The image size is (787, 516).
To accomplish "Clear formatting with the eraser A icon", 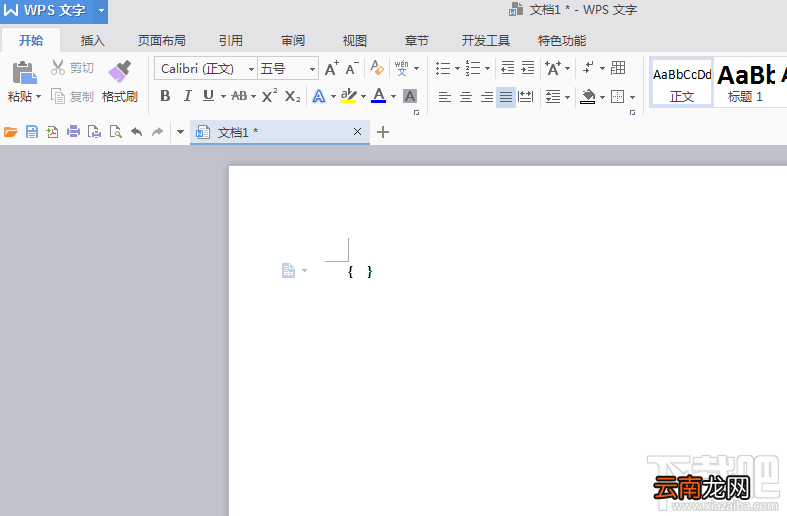I will click(x=377, y=68).
